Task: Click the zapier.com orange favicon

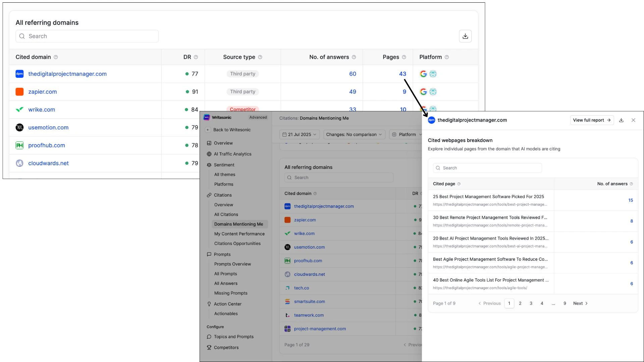Action: [x=19, y=92]
